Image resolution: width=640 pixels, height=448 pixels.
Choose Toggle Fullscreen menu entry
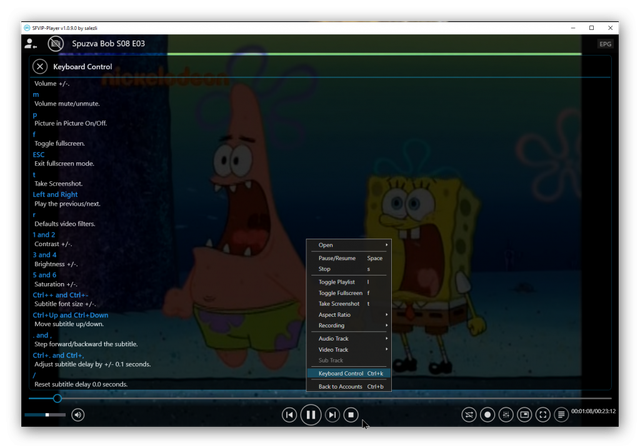click(349, 293)
